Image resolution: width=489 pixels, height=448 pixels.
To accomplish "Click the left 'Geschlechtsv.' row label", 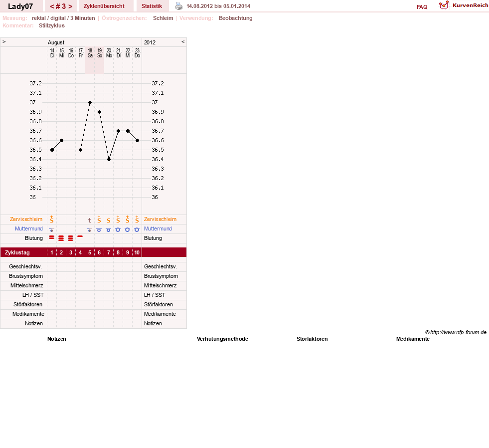I will click(25, 266).
